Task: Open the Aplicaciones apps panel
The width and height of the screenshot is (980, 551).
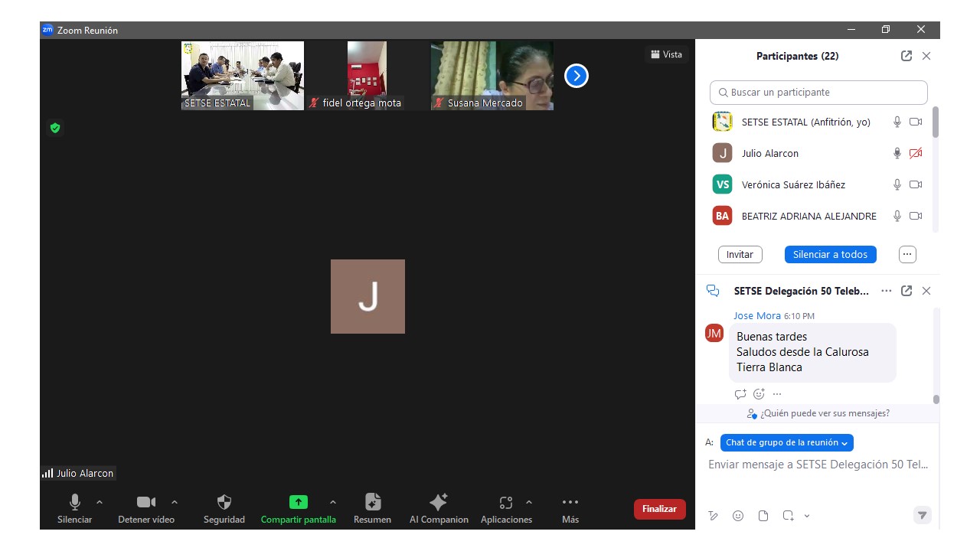Action: (505, 503)
